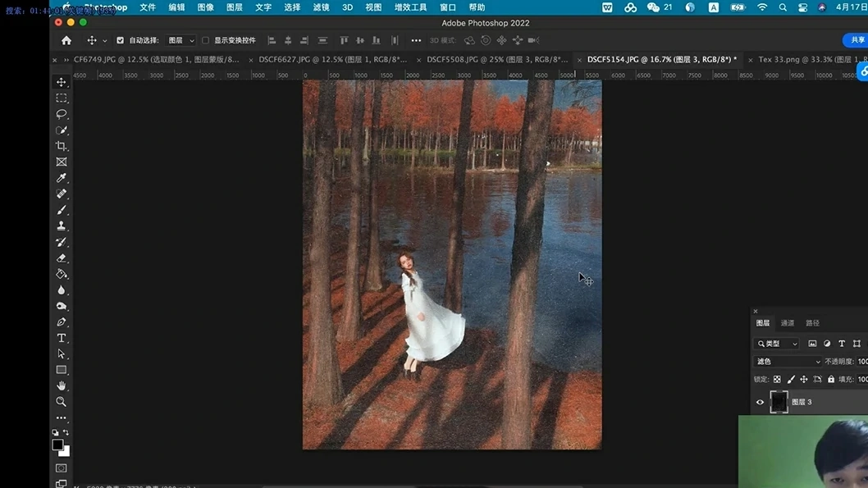Uncheck the 自动选择 checkbox

click(120, 40)
